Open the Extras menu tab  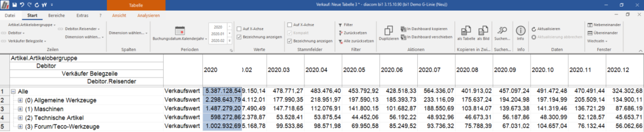pyautogui.click(x=82, y=16)
